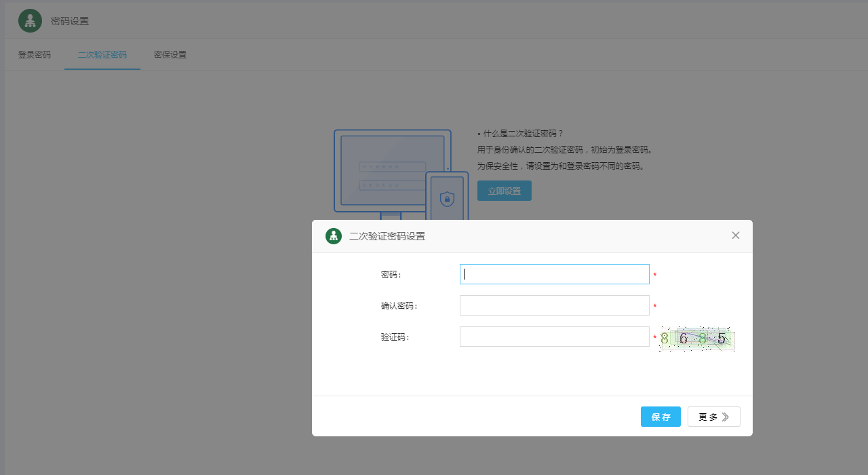868x475 pixels.
Task: Click into the 确认密码 input field
Action: point(554,305)
